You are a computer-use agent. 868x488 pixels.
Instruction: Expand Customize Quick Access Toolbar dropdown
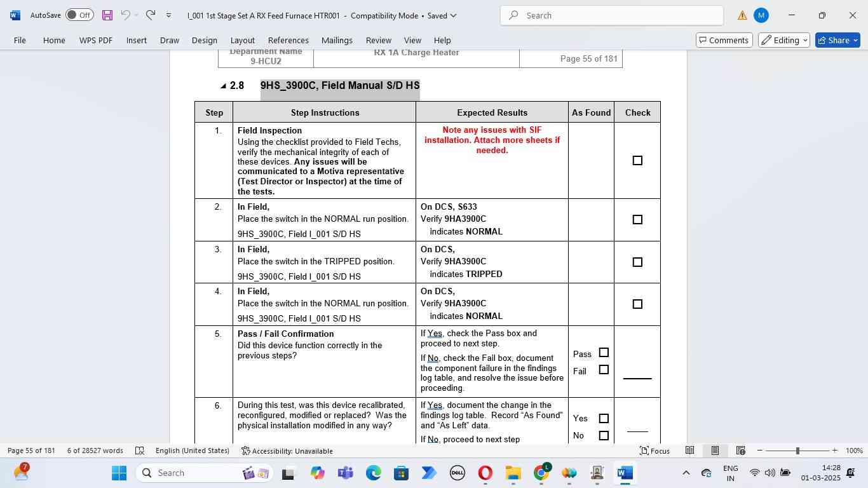(x=168, y=15)
